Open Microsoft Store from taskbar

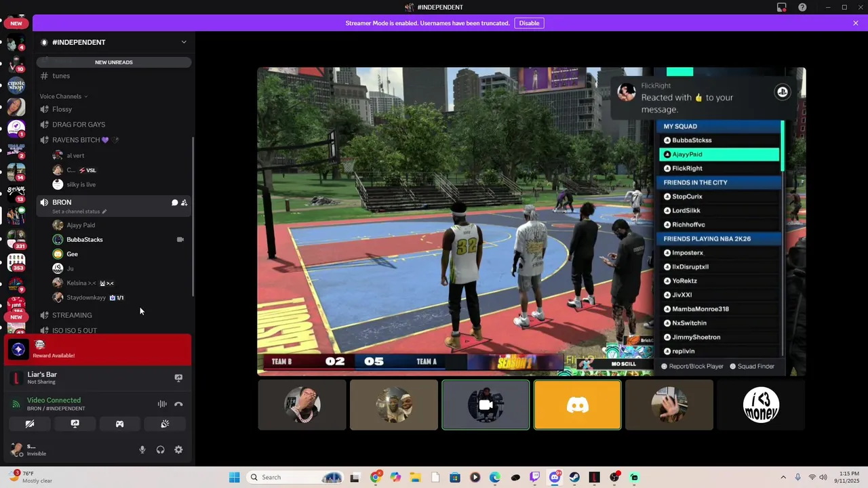[455, 477]
